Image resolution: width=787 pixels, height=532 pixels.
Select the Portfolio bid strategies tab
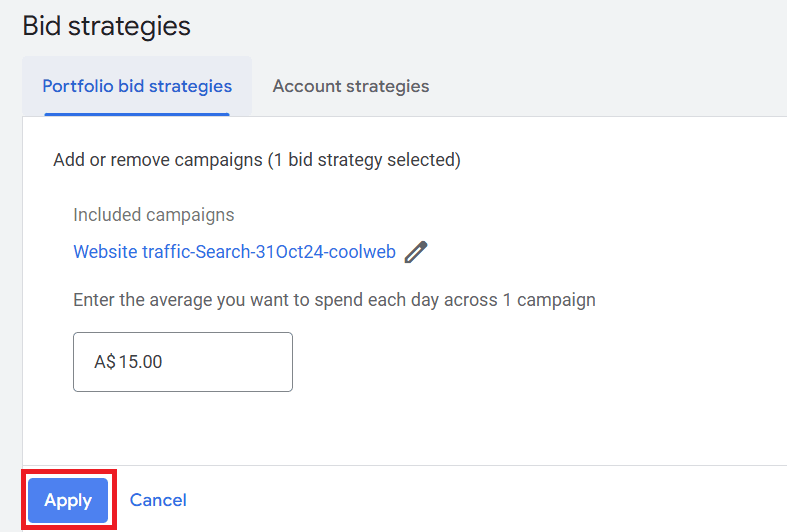click(137, 86)
